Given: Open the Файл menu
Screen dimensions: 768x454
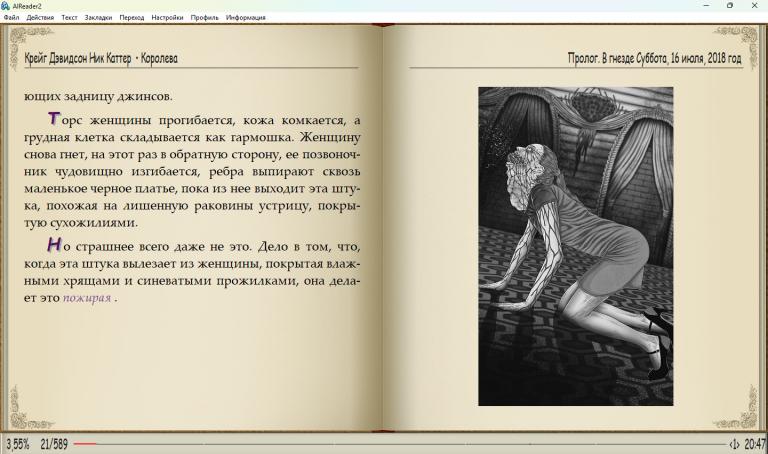Looking at the screenshot, I should (11, 17).
